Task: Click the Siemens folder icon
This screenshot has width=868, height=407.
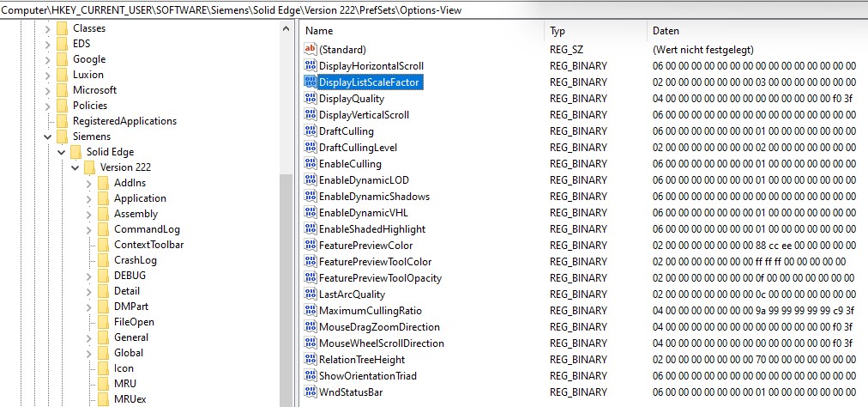Action: [62, 137]
